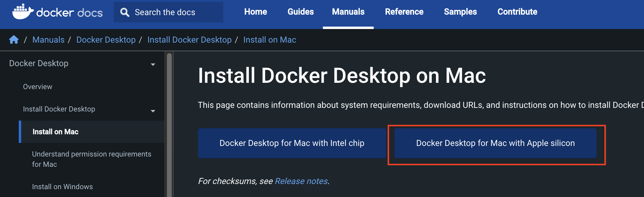Go to Docker Desktop breadcrumb link
The height and width of the screenshot is (197, 644).
click(x=106, y=40)
